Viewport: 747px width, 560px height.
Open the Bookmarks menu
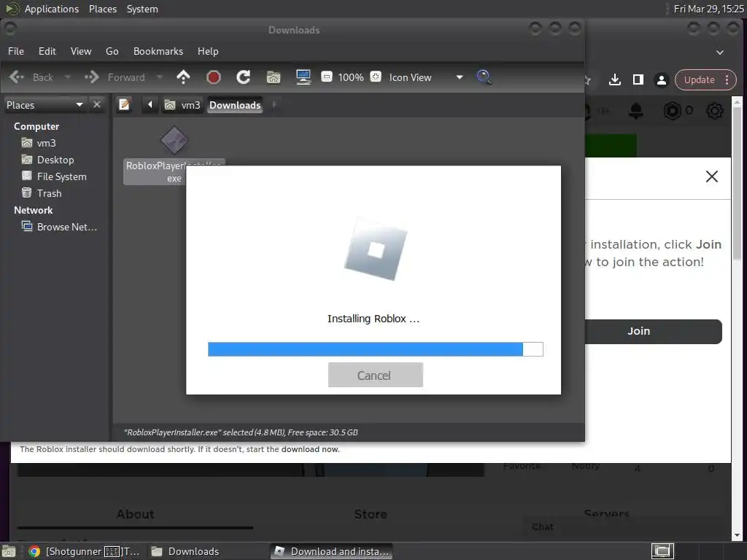(158, 51)
